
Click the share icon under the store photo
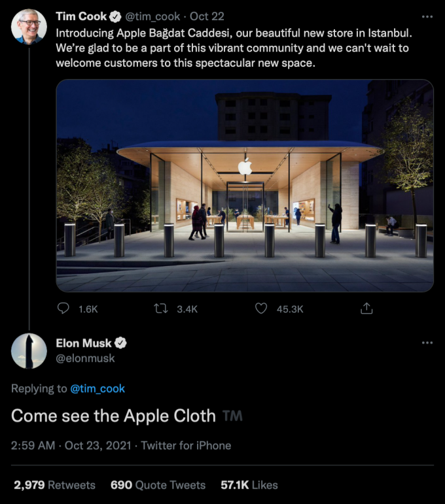click(x=367, y=309)
